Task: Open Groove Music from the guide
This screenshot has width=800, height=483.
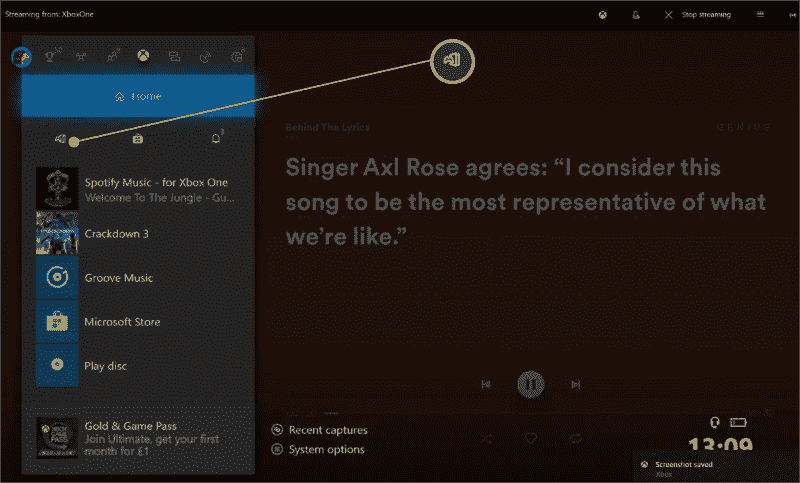Action: (138, 277)
